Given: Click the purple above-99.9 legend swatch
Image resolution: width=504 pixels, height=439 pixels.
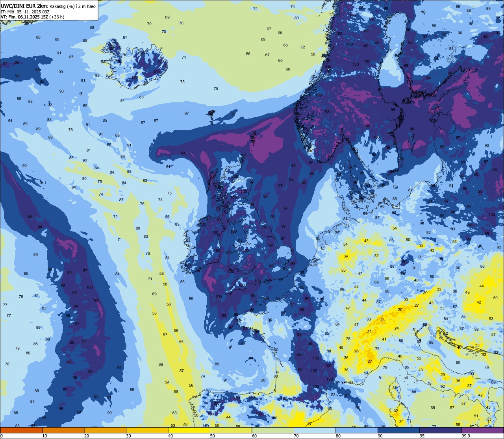Looking at the screenshot, I should [483, 430].
